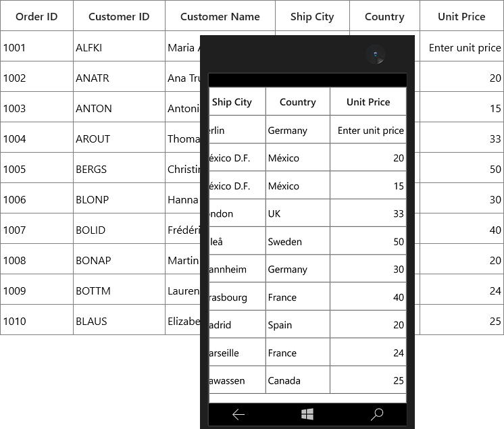Select phone unit price cell 25

pyautogui.click(x=368, y=380)
